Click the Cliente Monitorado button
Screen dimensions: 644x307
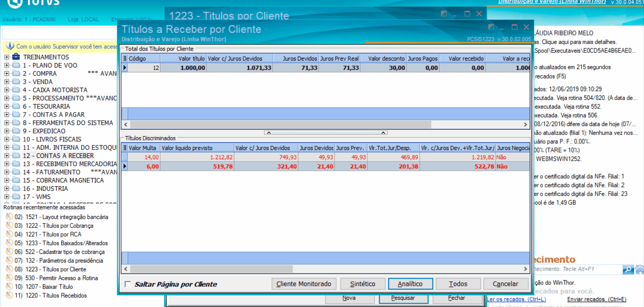(x=304, y=284)
